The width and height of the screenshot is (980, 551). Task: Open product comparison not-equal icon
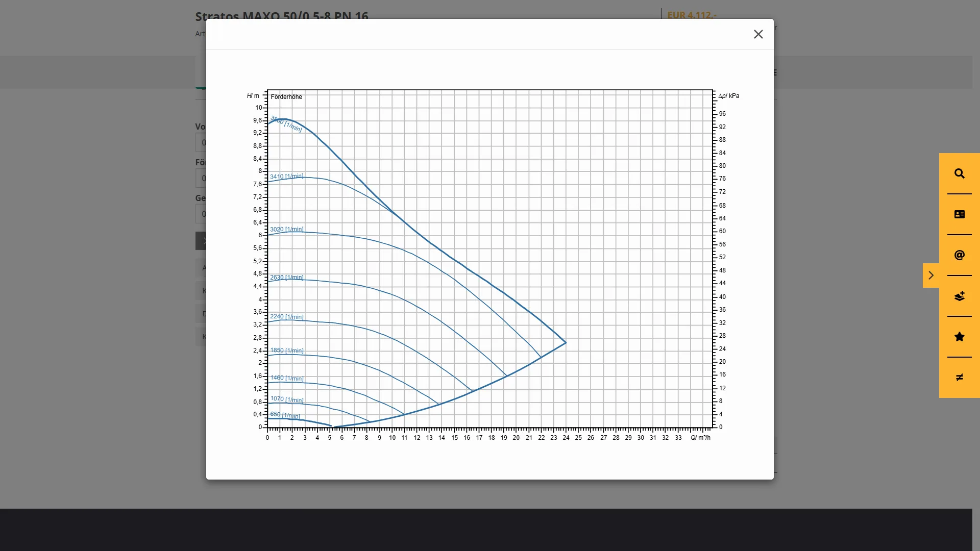tap(959, 378)
